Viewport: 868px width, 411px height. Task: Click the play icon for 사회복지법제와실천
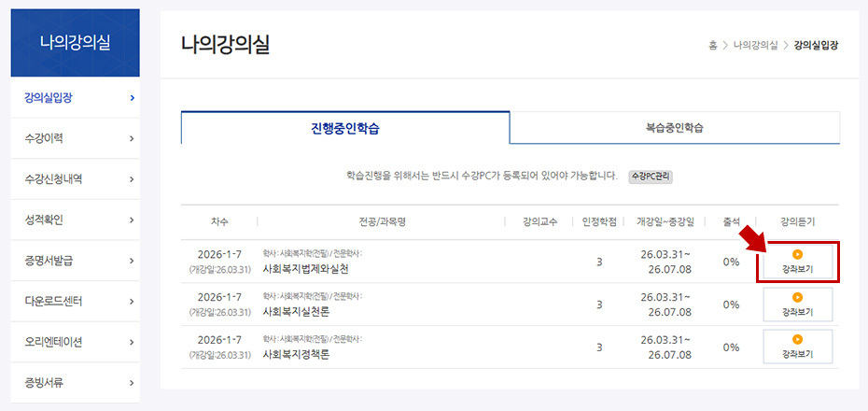point(797,253)
